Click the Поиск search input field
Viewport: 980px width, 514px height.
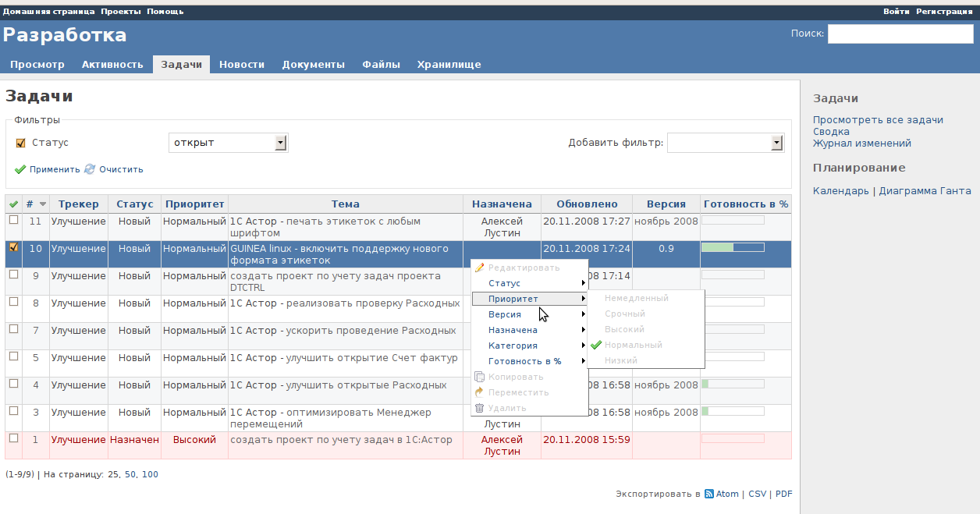click(x=900, y=34)
